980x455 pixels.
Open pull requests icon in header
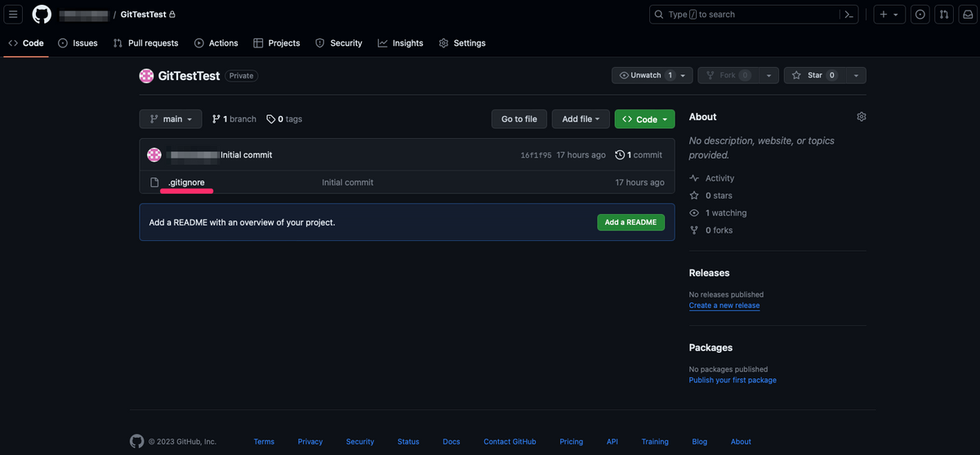pyautogui.click(x=944, y=15)
